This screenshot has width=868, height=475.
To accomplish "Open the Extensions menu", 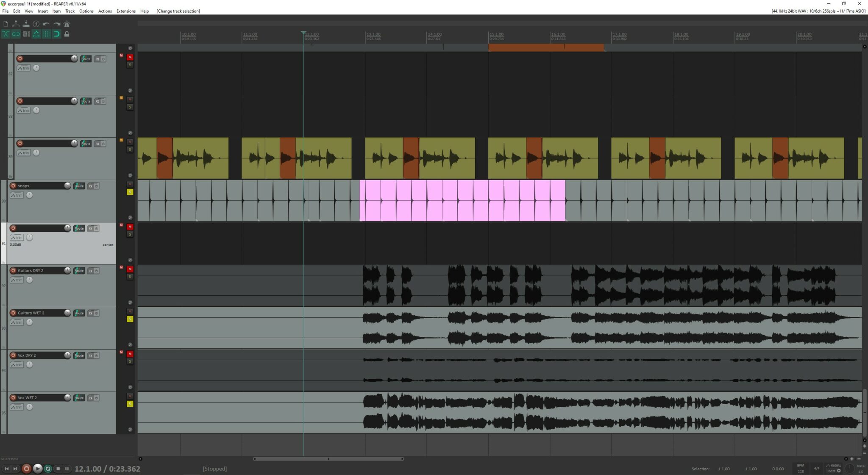I will (126, 11).
